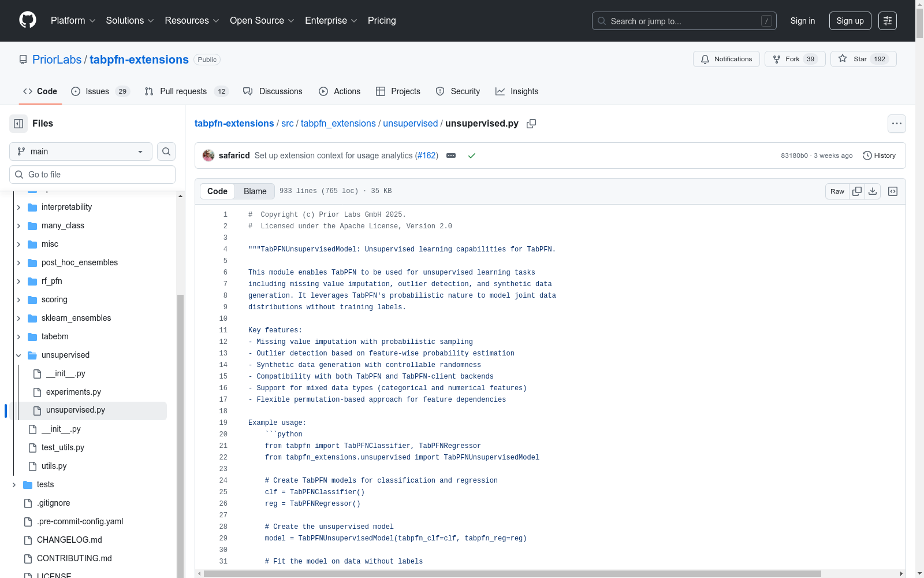Open experiments.py in the file tree
924x578 pixels.
click(73, 392)
